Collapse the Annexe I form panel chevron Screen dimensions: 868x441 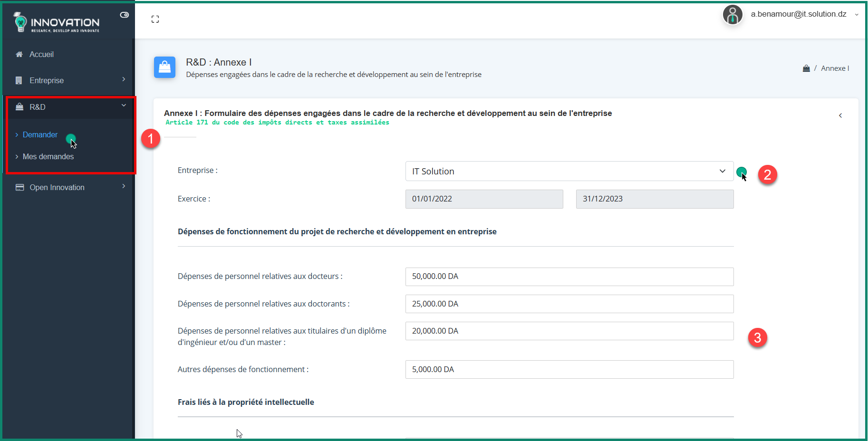click(x=840, y=115)
